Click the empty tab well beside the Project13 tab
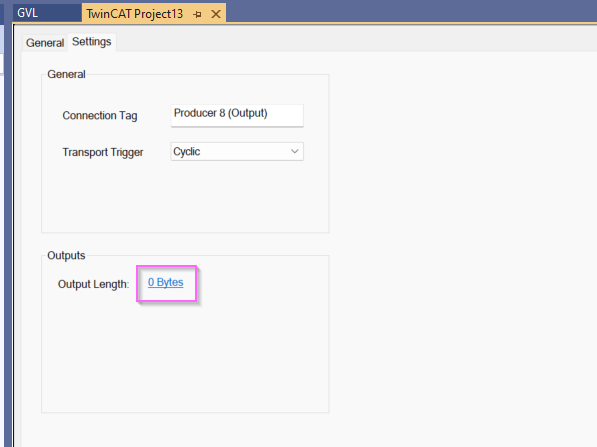The image size is (597, 447). 411,12
